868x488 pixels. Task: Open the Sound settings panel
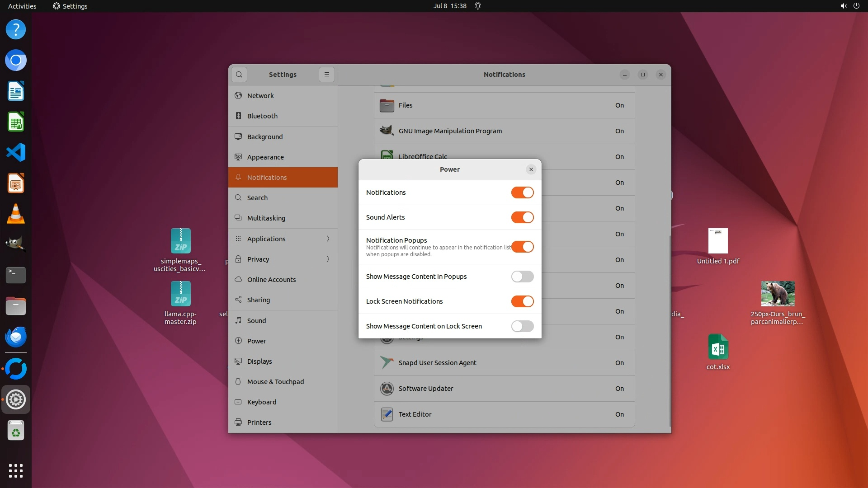click(x=256, y=320)
